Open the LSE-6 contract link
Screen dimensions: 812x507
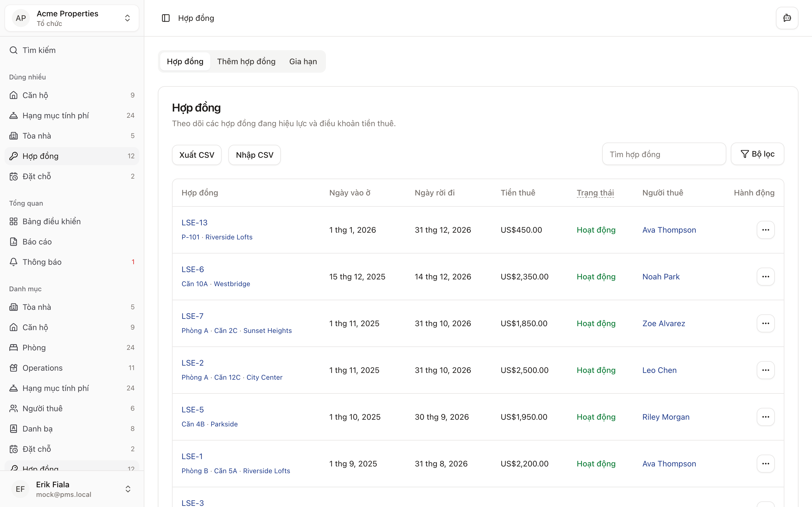(193, 269)
